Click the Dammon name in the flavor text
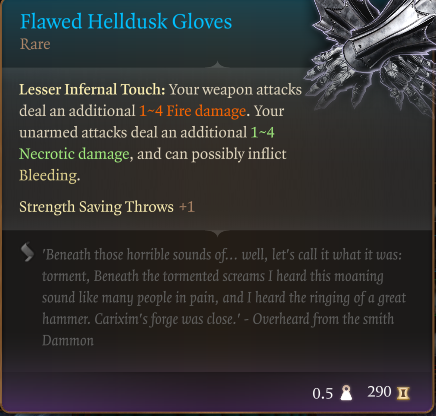The image size is (436, 416). coord(68,341)
